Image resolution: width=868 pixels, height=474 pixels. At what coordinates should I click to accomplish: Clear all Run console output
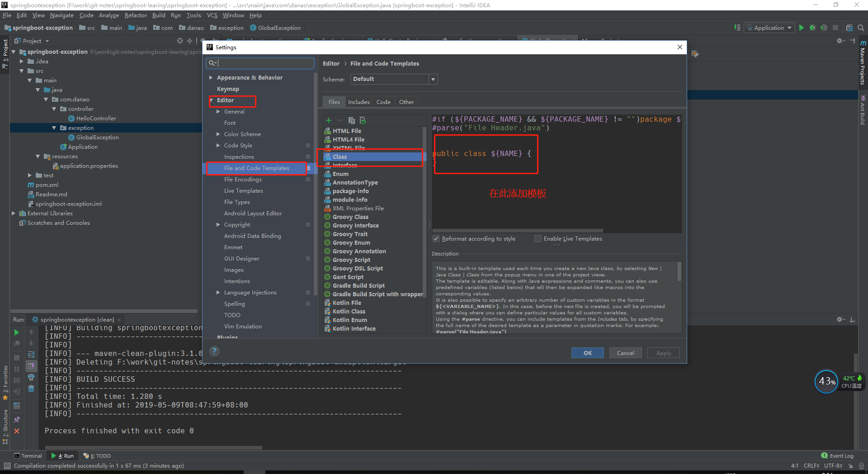tap(31, 389)
